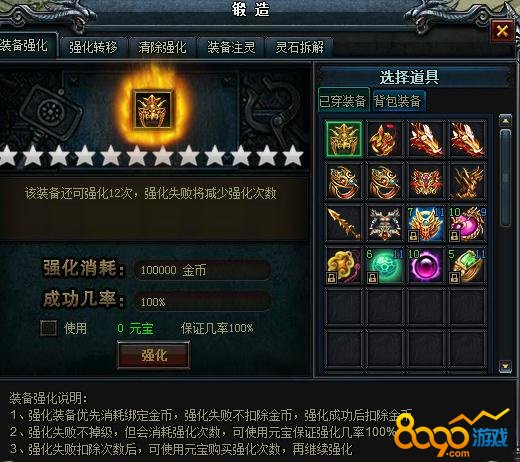Image resolution: width=520 pixels, height=462 pixels.
Task: Select the golden helmet in equipment grid
Action: 344,139
